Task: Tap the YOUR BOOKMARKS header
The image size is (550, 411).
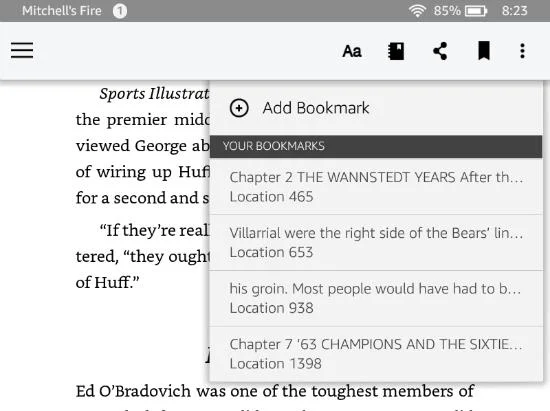Action: coord(376,146)
